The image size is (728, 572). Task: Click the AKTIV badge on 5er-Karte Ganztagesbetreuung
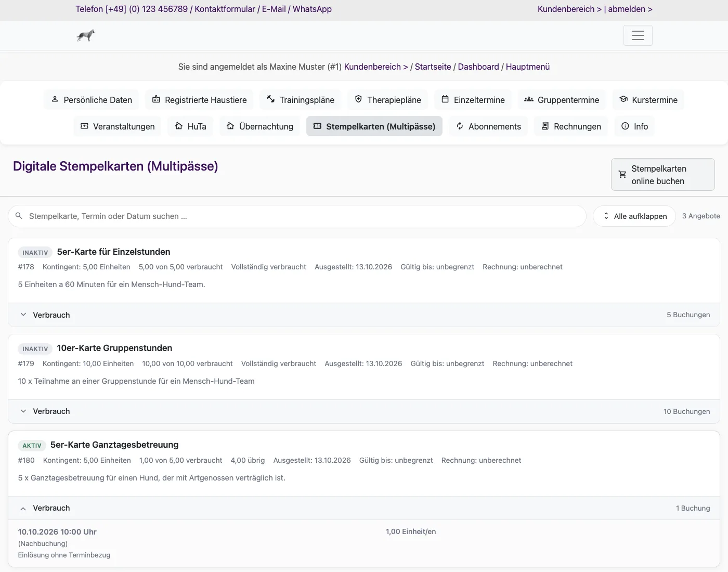[32, 446]
